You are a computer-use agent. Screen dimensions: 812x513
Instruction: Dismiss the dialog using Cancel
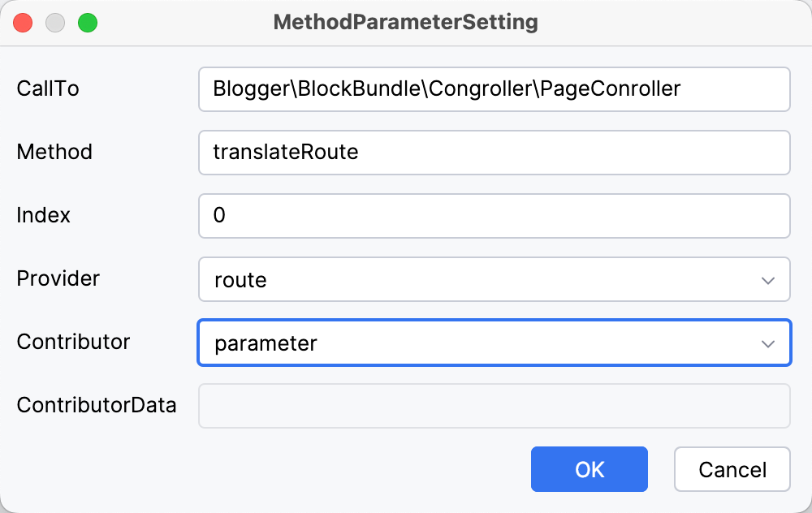point(732,469)
